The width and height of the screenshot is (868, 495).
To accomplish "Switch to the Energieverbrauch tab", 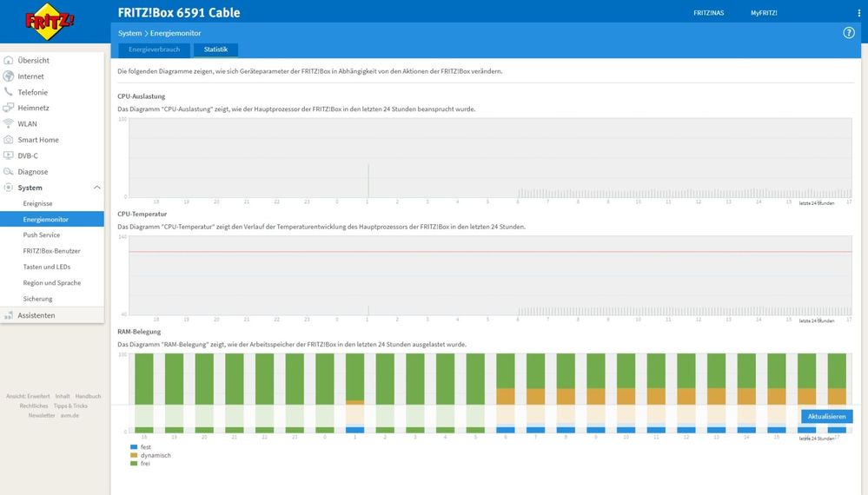I will pyautogui.click(x=155, y=49).
